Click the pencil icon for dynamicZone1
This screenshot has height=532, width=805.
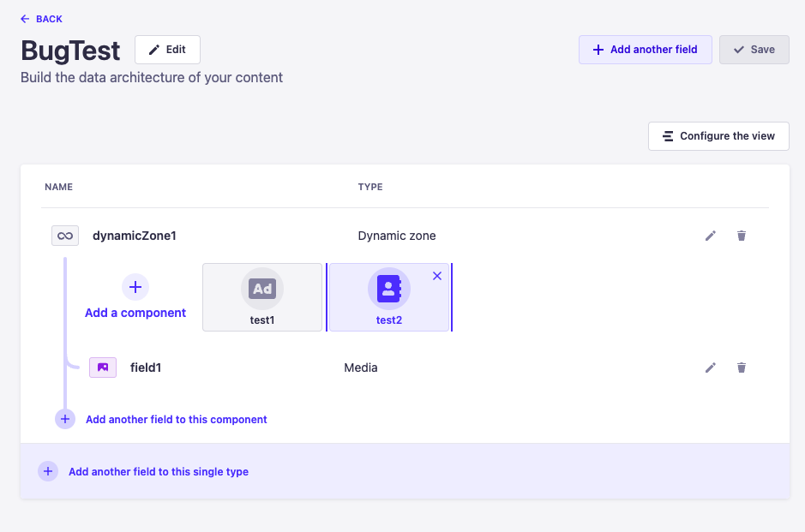[710, 236]
